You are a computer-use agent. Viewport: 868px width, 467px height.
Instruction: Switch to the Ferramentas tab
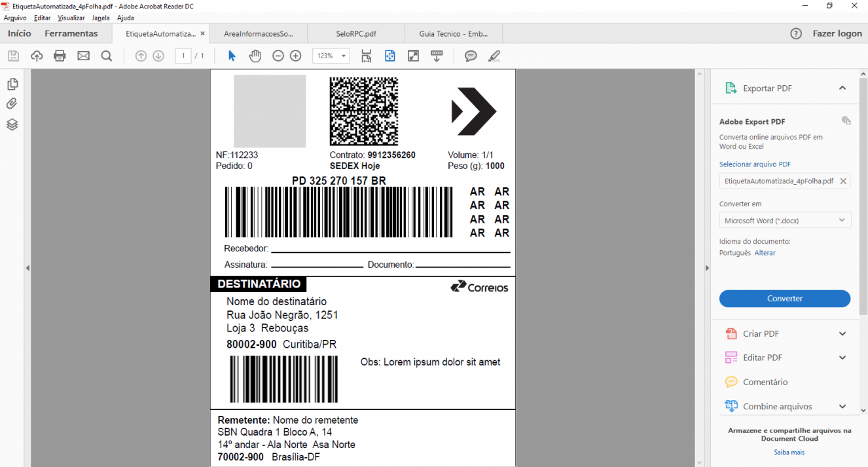71,33
